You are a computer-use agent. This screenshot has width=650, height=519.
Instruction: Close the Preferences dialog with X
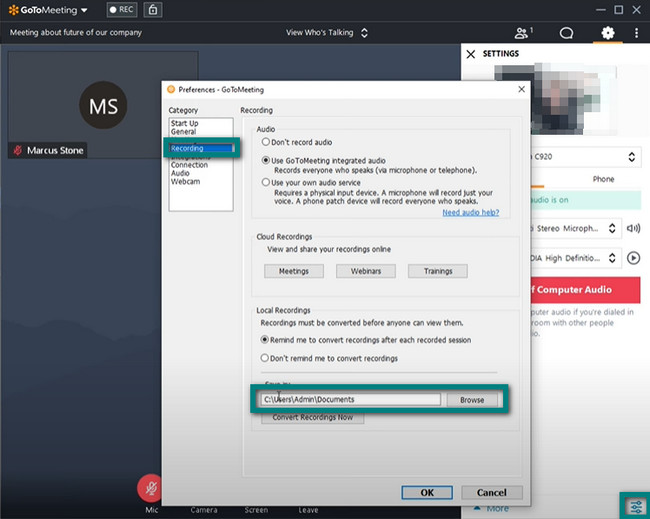click(x=521, y=89)
